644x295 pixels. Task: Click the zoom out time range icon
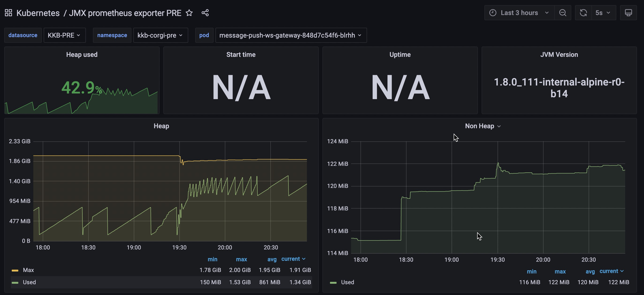[x=563, y=13]
